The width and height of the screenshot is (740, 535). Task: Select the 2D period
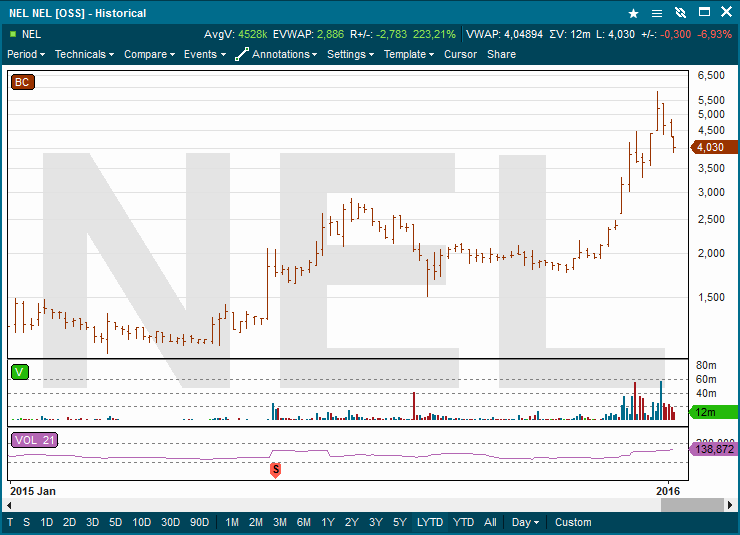[x=69, y=522]
